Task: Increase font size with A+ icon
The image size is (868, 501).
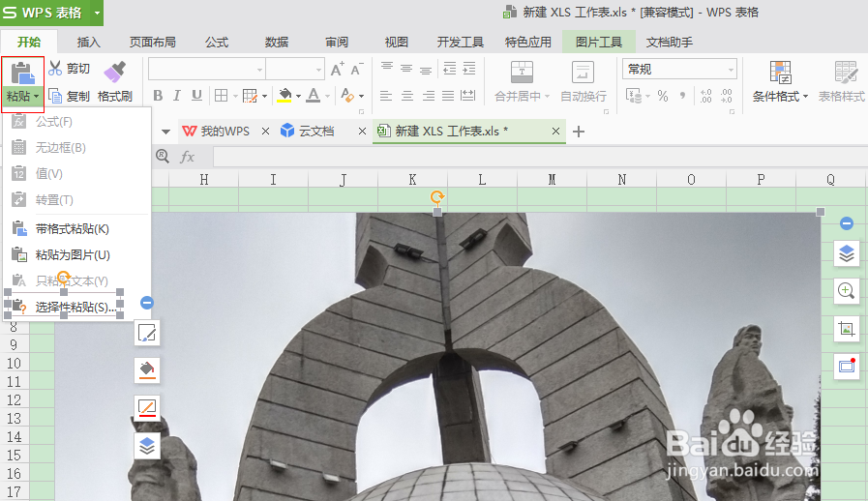Action: (337, 70)
